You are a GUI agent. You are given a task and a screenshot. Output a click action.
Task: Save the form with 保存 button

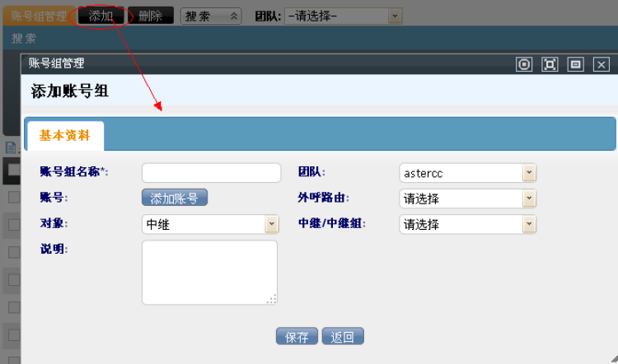click(x=297, y=337)
